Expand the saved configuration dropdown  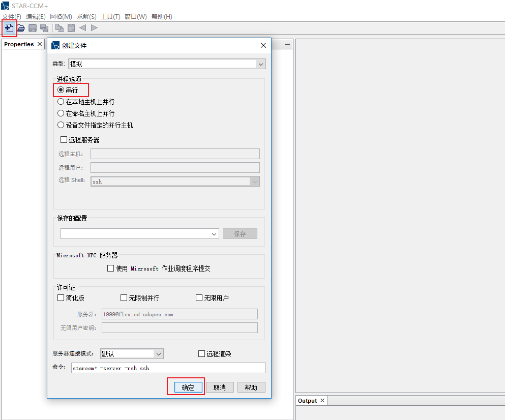click(x=214, y=233)
